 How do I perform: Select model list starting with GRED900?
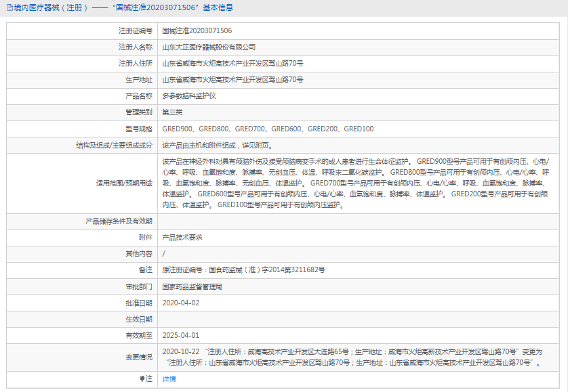click(268, 129)
